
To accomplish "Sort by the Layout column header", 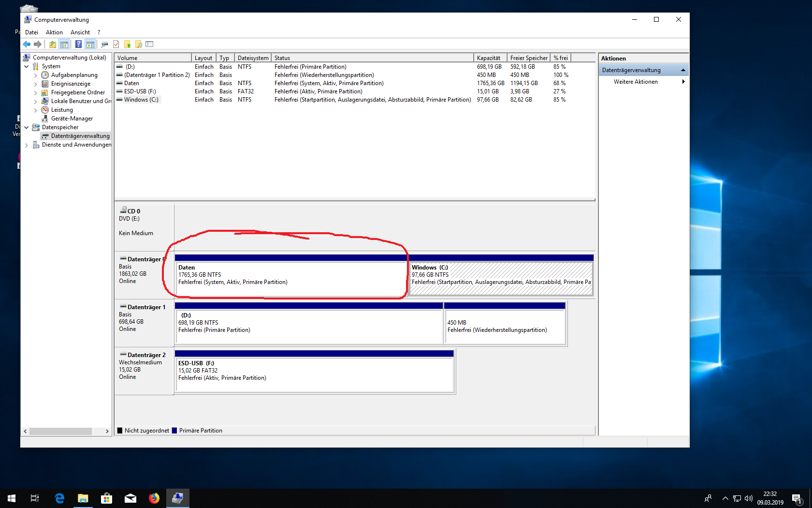I will [204, 58].
